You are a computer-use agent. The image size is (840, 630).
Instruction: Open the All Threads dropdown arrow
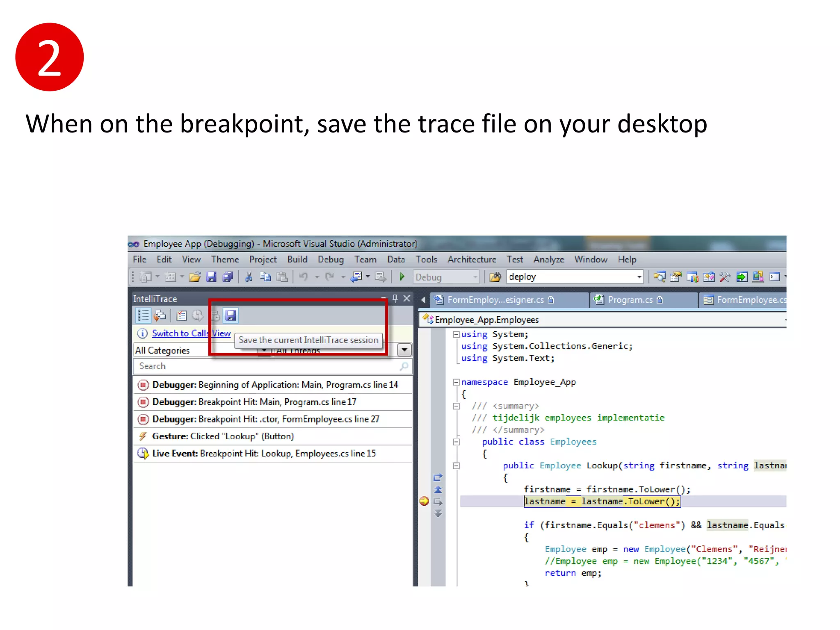click(404, 350)
